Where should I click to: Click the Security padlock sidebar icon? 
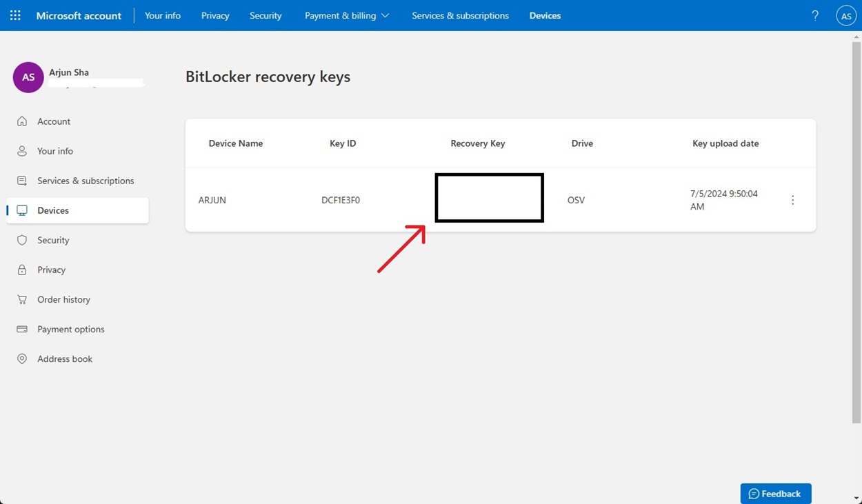click(21, 240)
